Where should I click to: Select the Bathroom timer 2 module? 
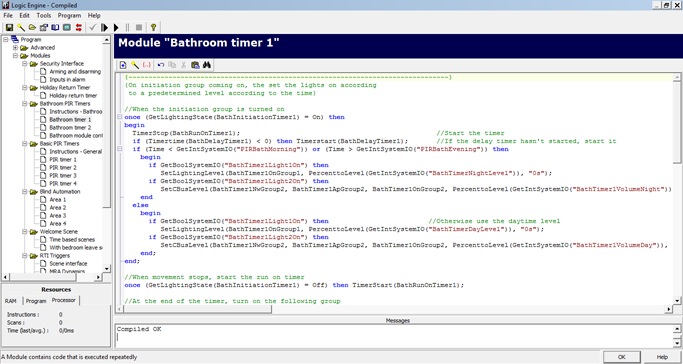click(x=70, y=128)
